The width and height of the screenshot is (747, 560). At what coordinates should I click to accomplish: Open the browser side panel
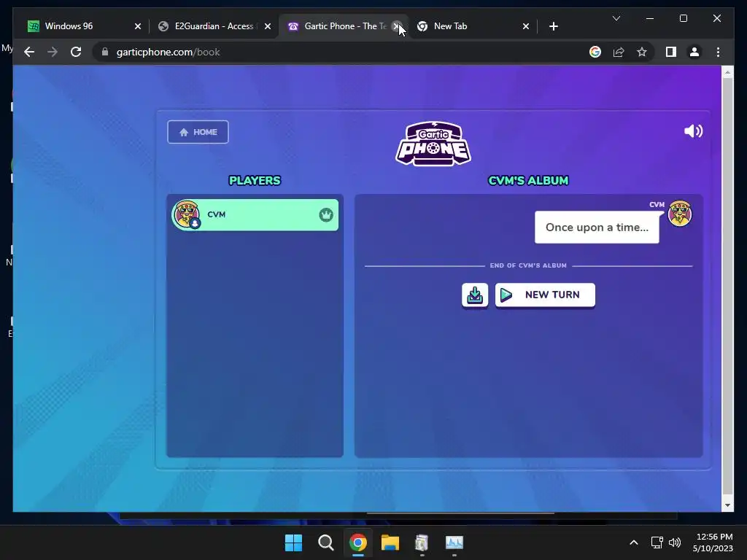point(671,52)
